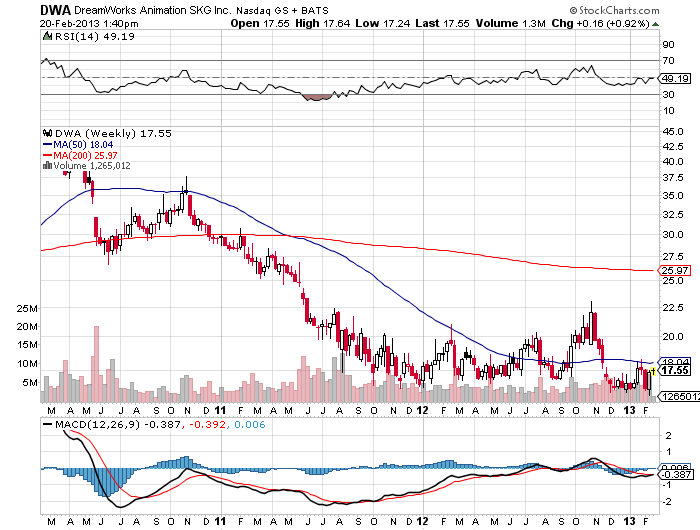Viewport: 700px width, 530px height.
Task: Click the volume bars icon in the legend
Action: coord(47,166)
